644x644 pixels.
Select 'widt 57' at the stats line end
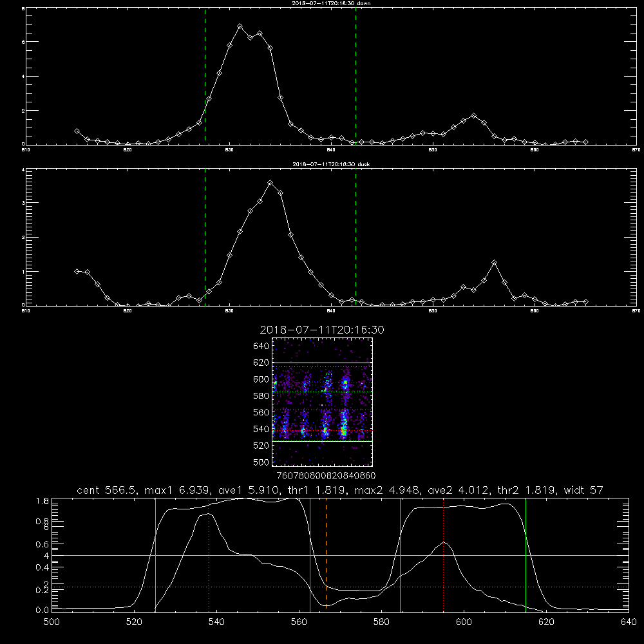[x=583, y=490]
